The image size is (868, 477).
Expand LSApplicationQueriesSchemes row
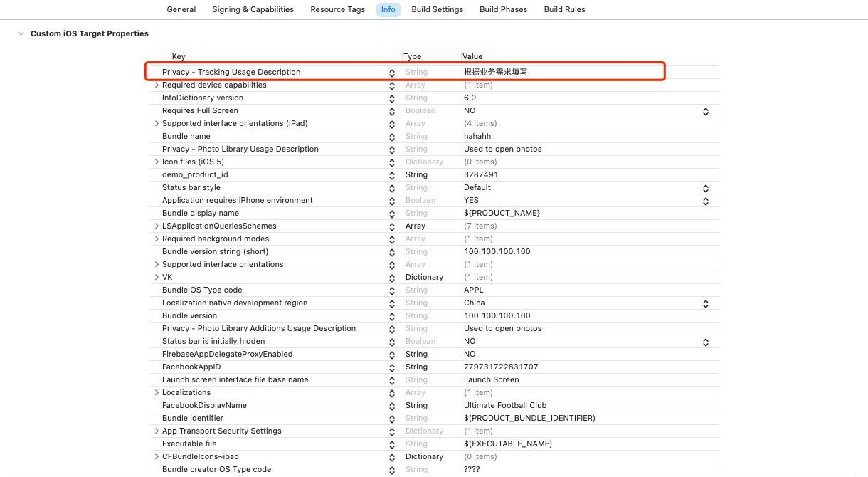click(157, 226)
